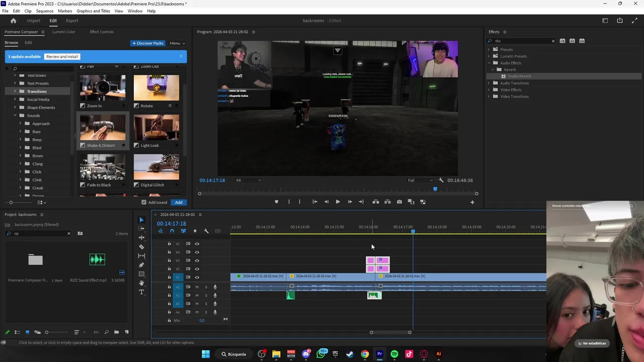Open Premiere Composer Menu dropdown
Screen dimensions: 644x362
177,43
